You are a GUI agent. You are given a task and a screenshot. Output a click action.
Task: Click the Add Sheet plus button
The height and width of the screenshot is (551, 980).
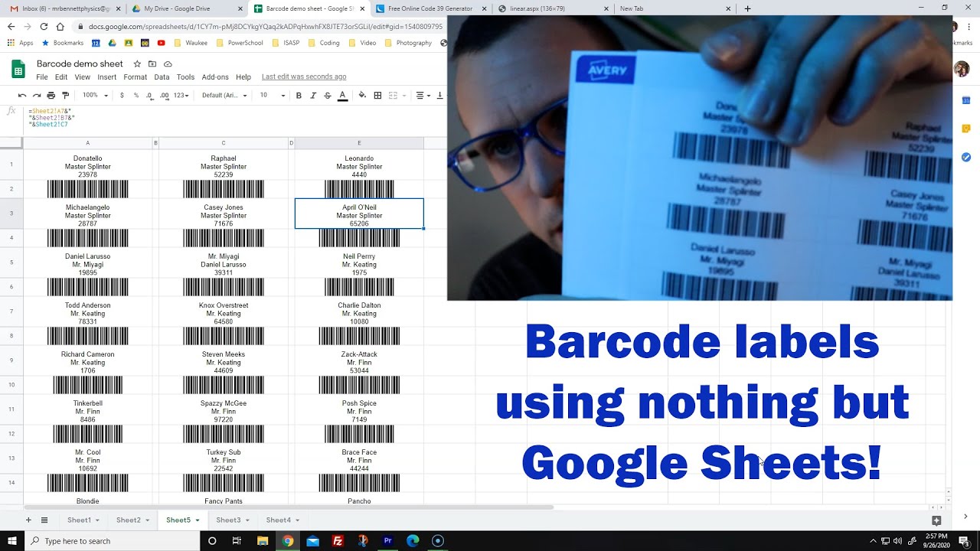tap(28, 520)
